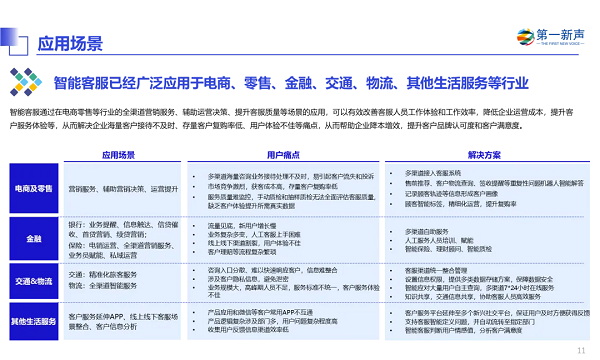Viewport: 600px width, 360px height.
Task: Click the page number 11
Action: [x=581, y=350]
